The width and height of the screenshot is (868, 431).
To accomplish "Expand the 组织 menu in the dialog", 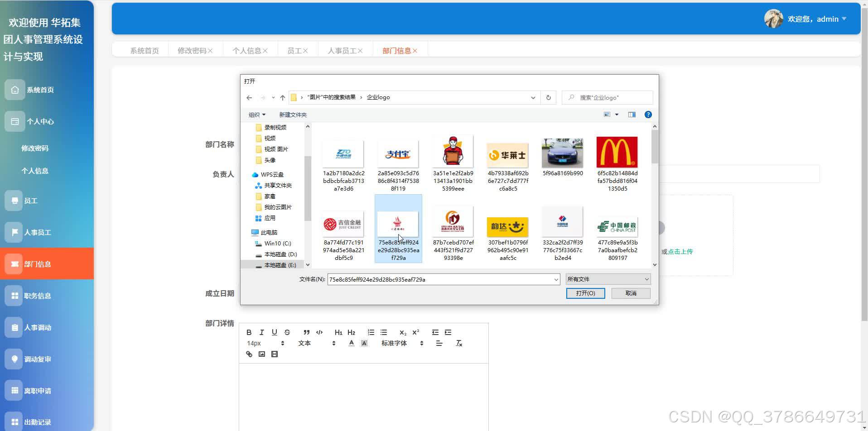I will coord(256,115).
